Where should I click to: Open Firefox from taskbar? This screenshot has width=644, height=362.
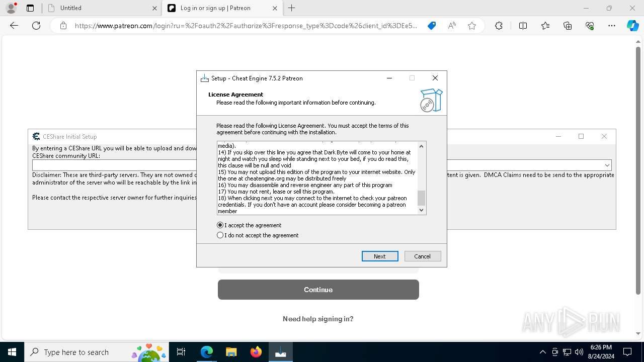click(256, 352)
